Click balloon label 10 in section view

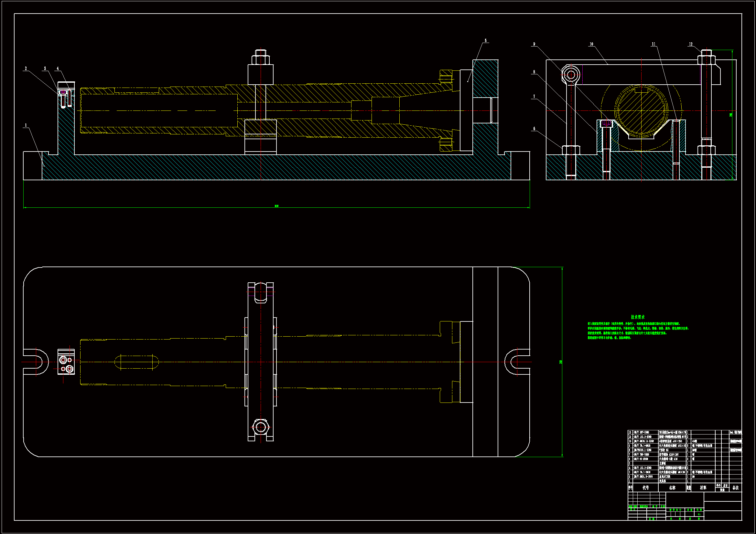pos(591,44)
